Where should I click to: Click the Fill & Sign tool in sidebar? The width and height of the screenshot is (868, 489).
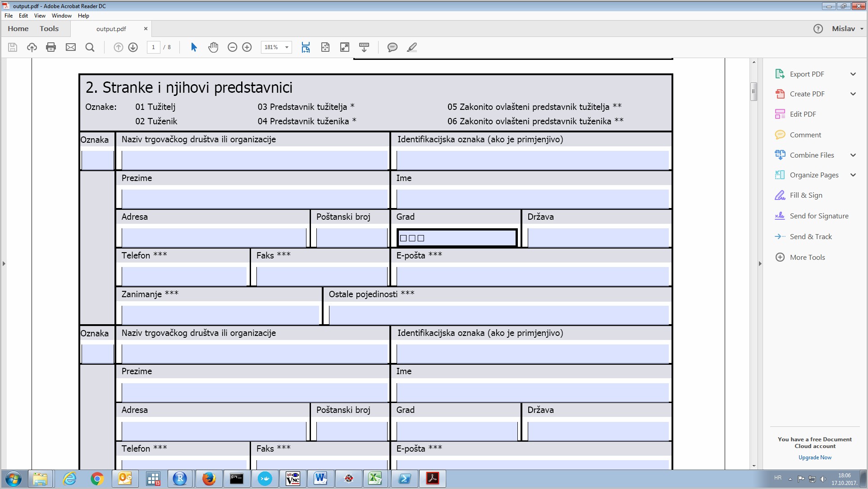(805, 195)
